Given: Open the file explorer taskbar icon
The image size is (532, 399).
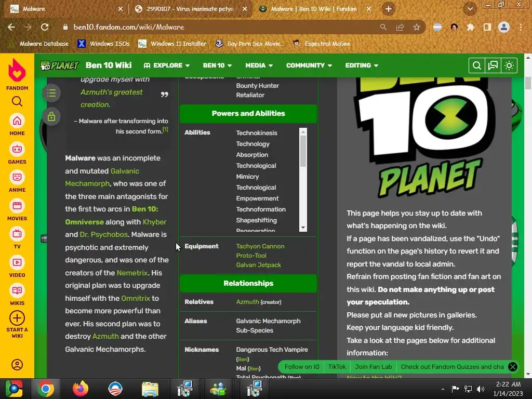Looking at the screenshot, I should [150, 389].
